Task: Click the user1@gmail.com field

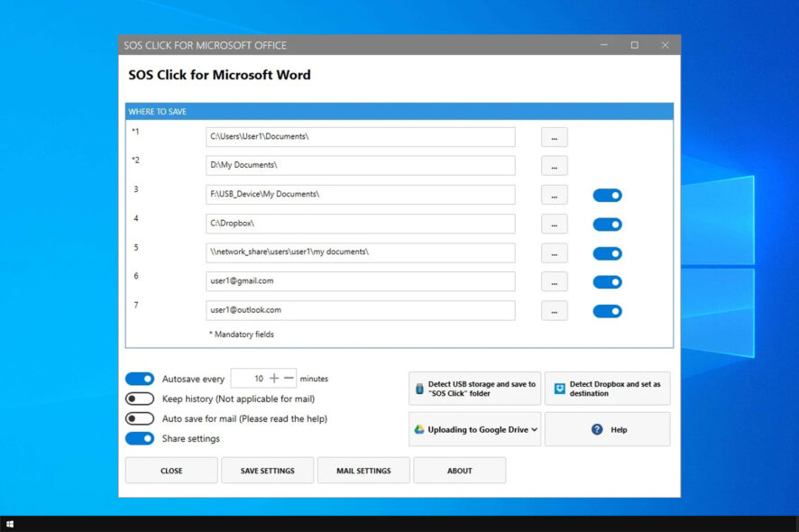Action: (x=361, y=281)
